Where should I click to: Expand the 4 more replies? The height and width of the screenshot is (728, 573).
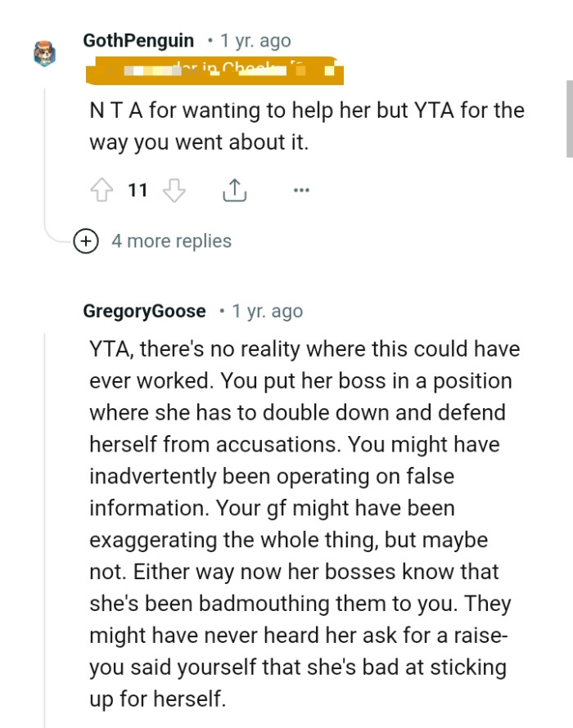click(x=171, y=241)
